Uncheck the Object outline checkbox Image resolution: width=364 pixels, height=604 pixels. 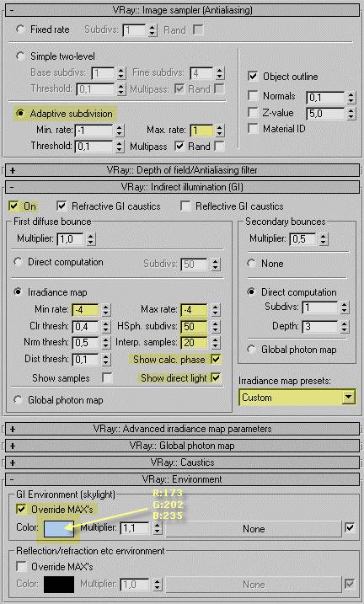253,77
